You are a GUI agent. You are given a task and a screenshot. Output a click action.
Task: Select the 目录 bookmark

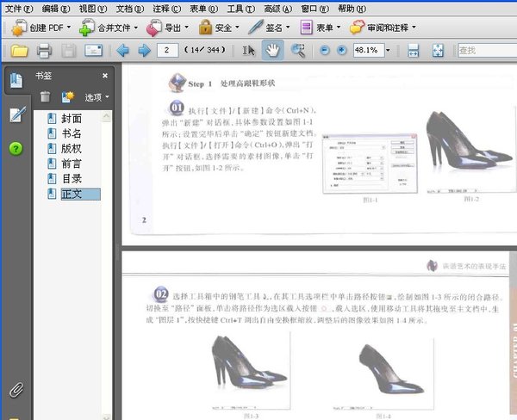[72, 179]
